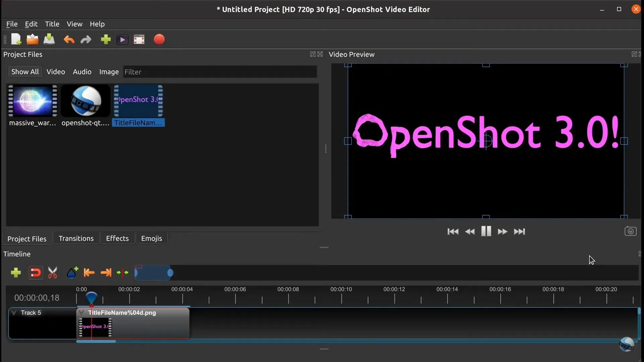
Task: Click the timeline zoom slider handle
Action: [x=170, y=273]
